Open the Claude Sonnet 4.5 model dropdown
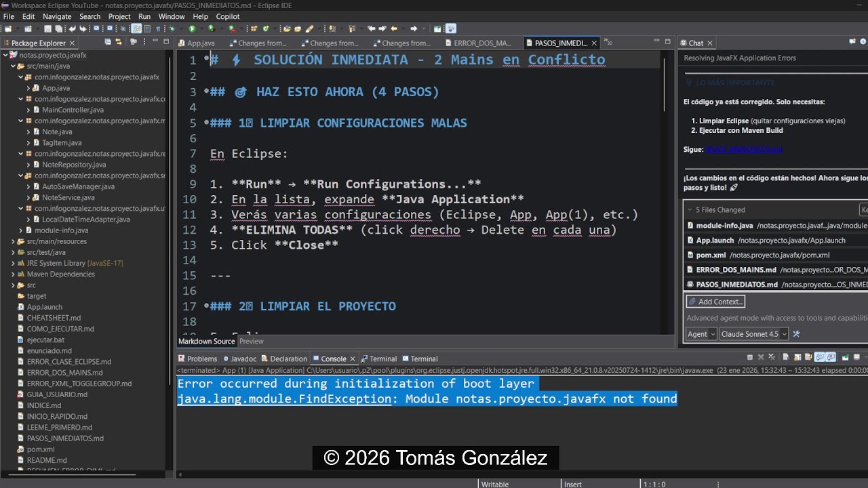The height and width of the screenshot is (488, 868). [x=754, y=333]
